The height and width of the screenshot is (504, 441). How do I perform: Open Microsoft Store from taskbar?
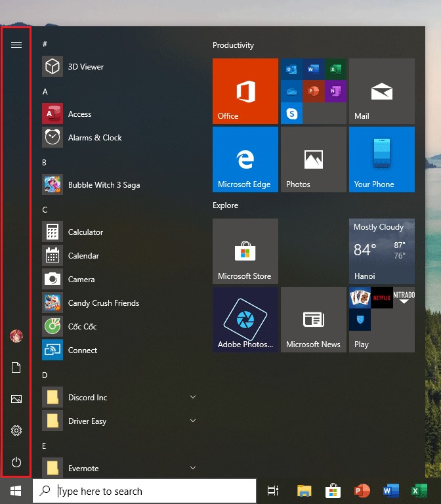pos(333,491)
